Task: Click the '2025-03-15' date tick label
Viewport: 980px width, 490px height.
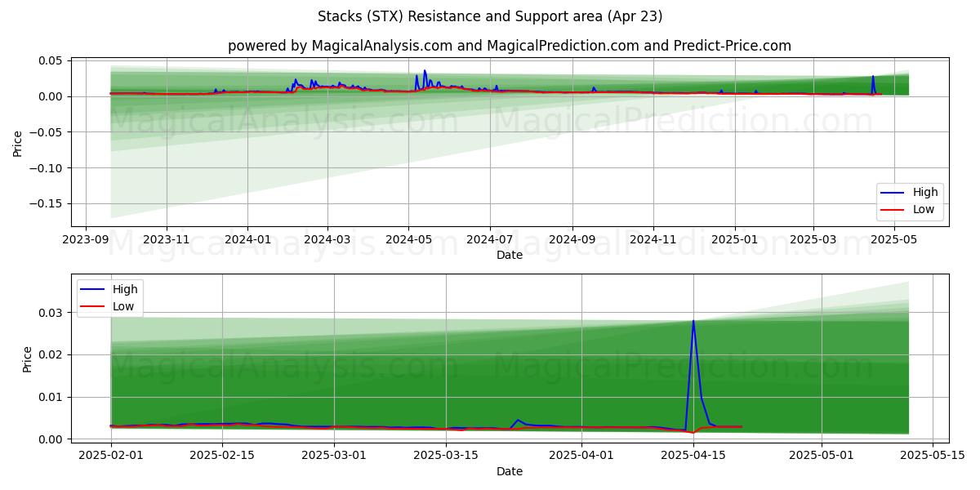Action: (446, 456)
